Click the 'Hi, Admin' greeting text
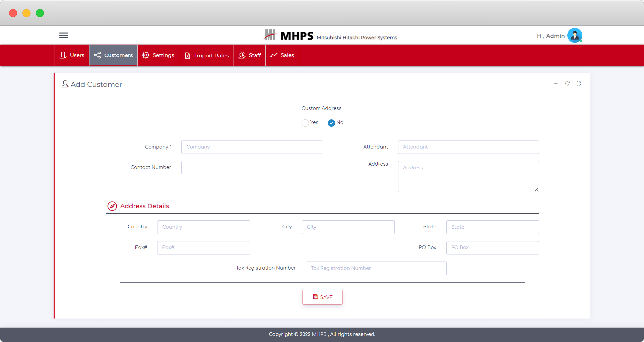The height and width of the screenshot is (342, 644). pyautogui.click(x=551, y=36)
